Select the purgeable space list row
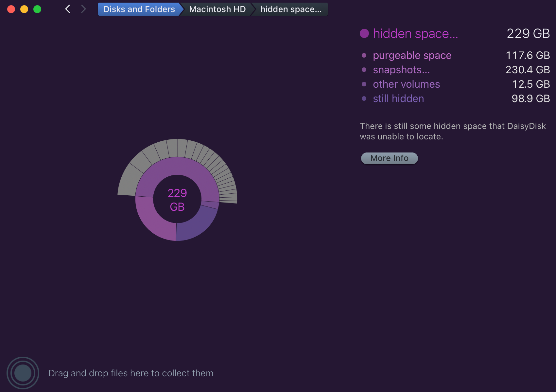556x392 pixels. click(x=456, y=55)
